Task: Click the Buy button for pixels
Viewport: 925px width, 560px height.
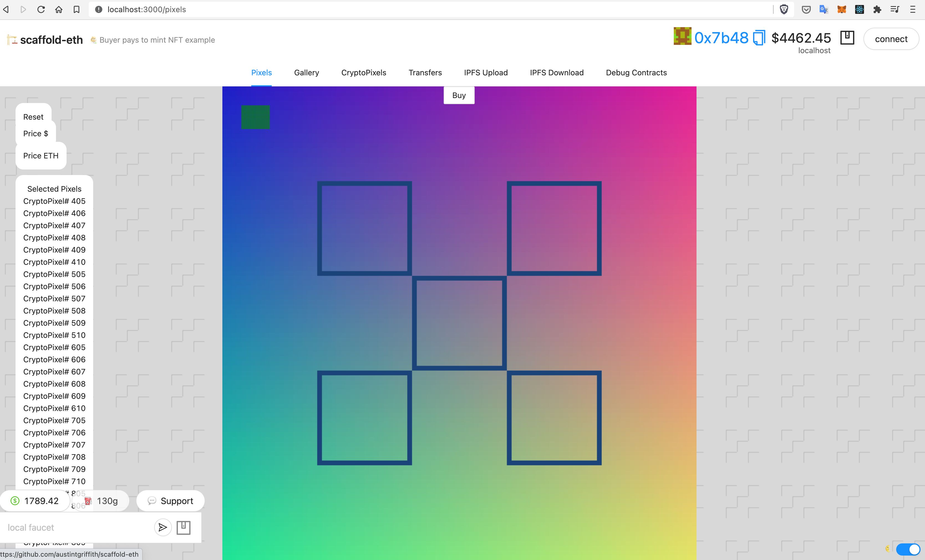Action: pyautogui.click(x=459, y=94)
